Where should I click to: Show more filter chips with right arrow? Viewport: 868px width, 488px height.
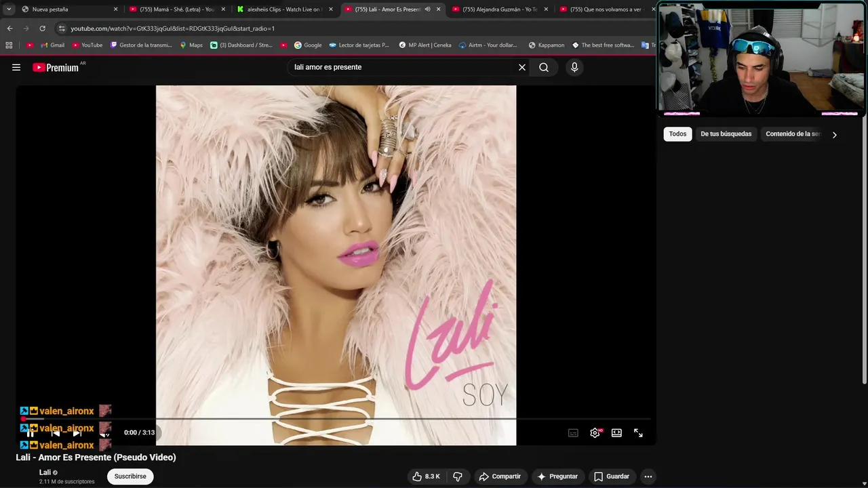click(x=834, y=134)
